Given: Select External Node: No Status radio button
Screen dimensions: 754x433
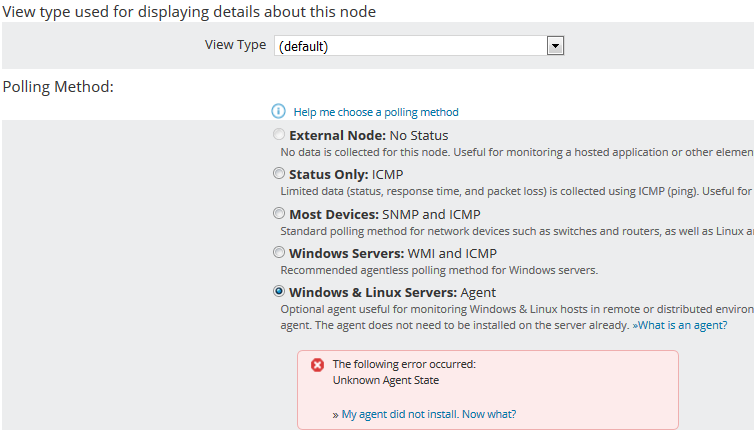Looking at the screenshot, I should [279, 135].
